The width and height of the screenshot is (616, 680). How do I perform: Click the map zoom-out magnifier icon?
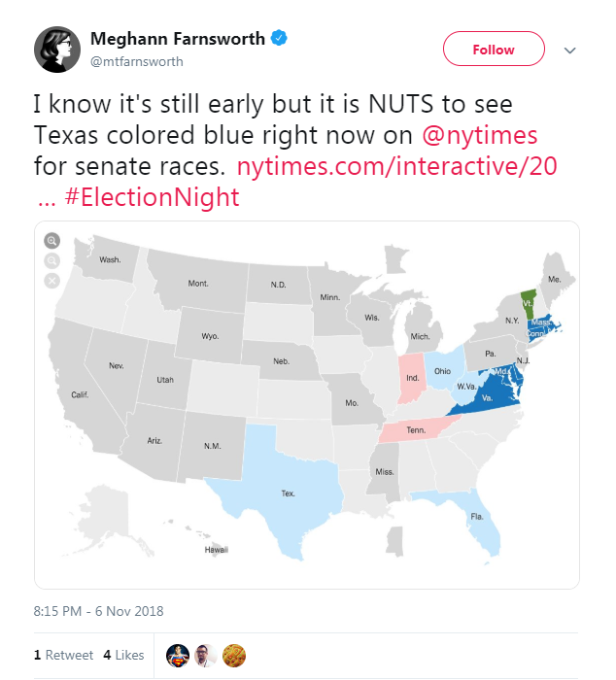[52, 260]
